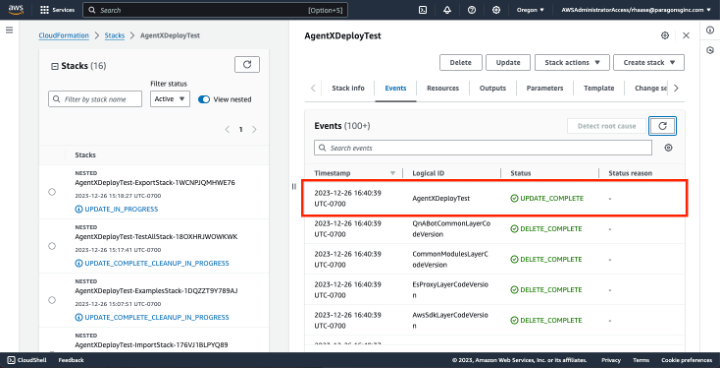
Task: Click AwsSdkLayerCodeVersion logical ID
Action: [450, 320]
